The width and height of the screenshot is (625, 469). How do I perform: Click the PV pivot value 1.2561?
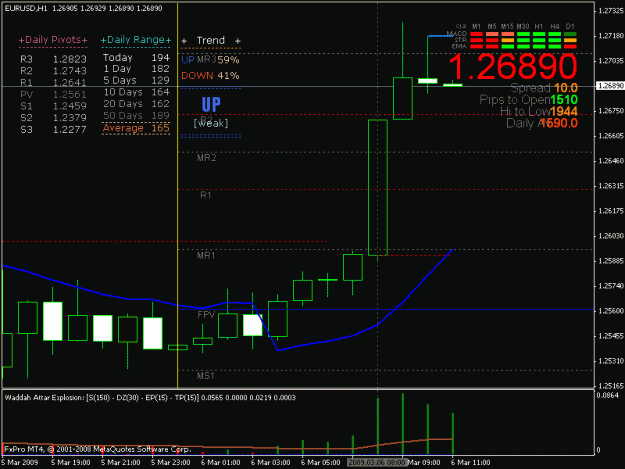click(x=70, y=94)
